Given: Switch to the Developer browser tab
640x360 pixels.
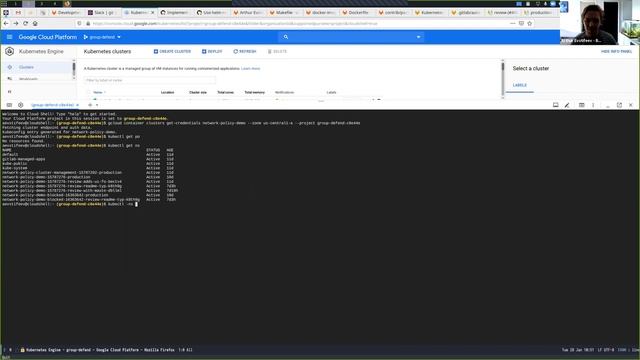Looking at the screenshot, I should (x=66, y=13).
